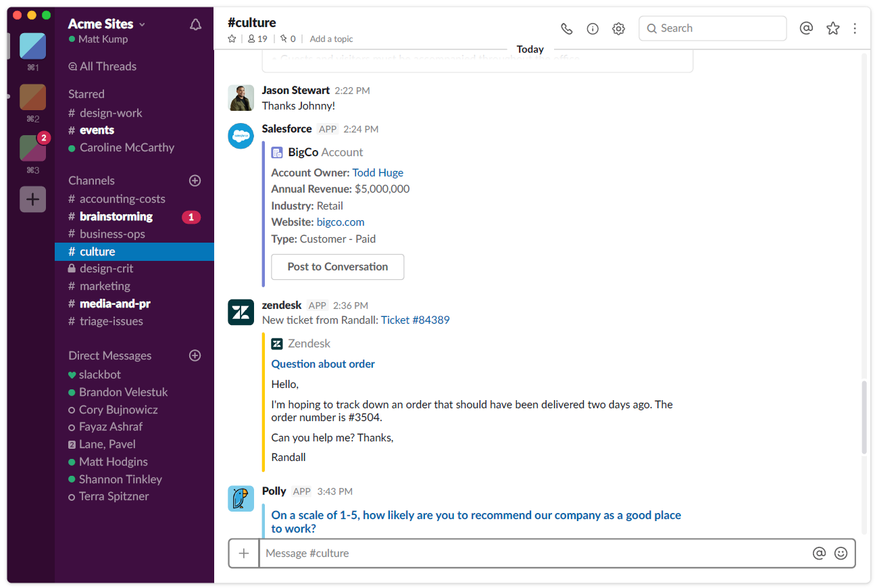The width and height of the screenshot is (875, 588).
Task: Open Todd Huge account owner link
Action: click(378, 172)
